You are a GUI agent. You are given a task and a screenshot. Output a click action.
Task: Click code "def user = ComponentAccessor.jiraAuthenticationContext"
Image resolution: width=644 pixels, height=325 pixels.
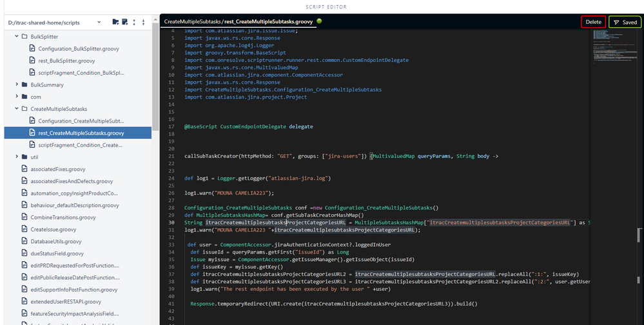[x=289, y=244]
